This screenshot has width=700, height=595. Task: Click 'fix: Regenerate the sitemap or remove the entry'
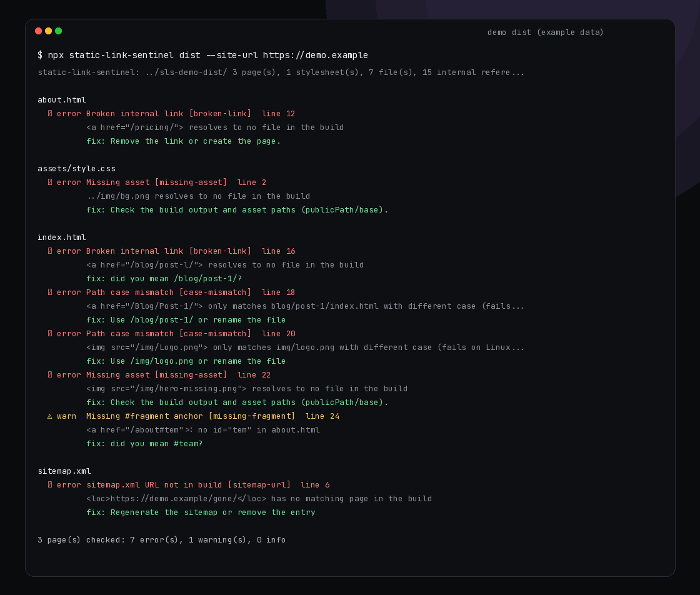[x=201, y=512]
